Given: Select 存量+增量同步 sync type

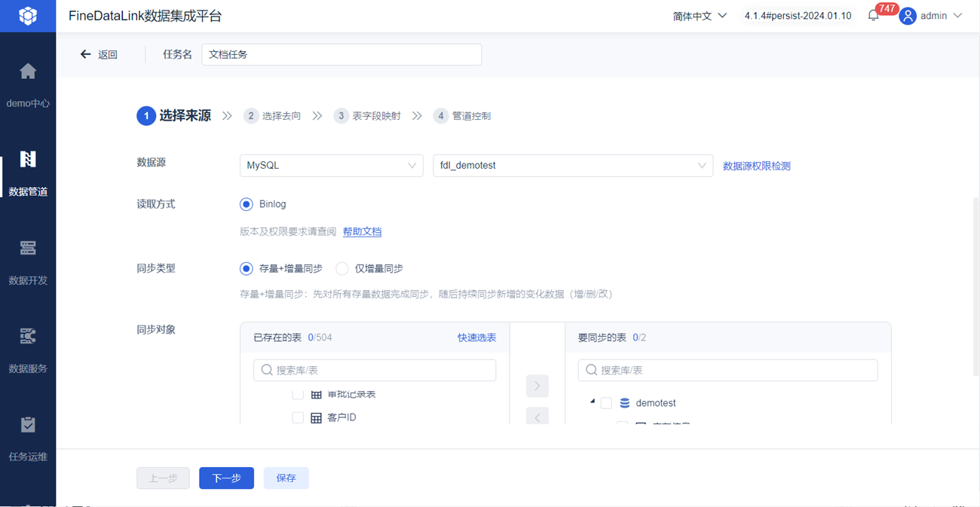Looking at the screenshot, I should 247,269.
